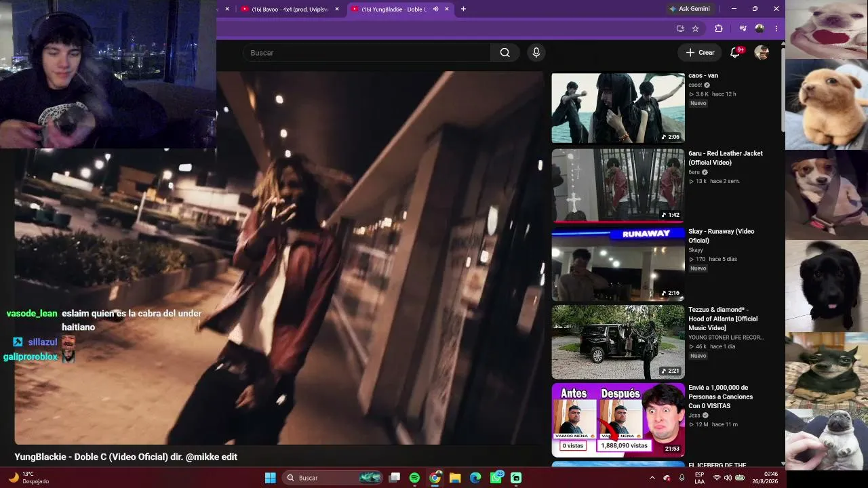The image size is (868, 488).
Task: Click the taskbar Buscar search box
Action: (x=333, y=478)
